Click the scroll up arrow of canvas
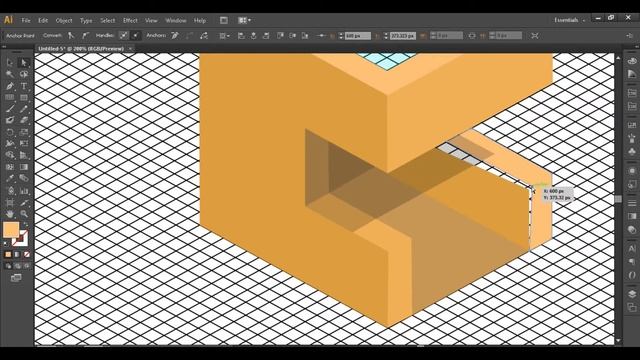The width and height of the screenshot is (640, 360). [618, 58]
